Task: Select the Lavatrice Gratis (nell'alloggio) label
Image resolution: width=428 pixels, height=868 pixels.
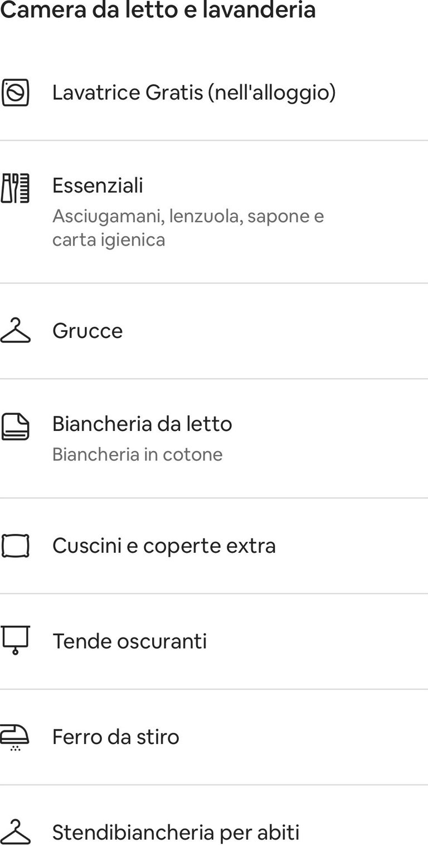Action: 194,92
